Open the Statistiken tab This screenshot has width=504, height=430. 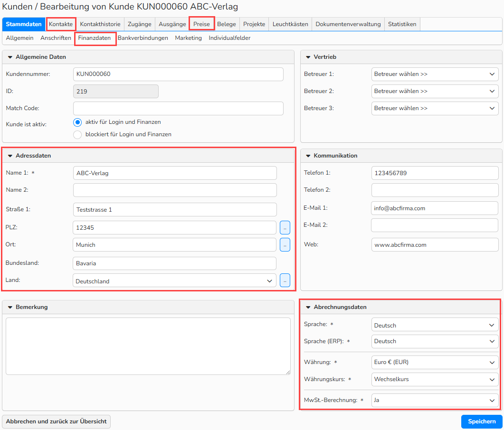pos(402,24)
